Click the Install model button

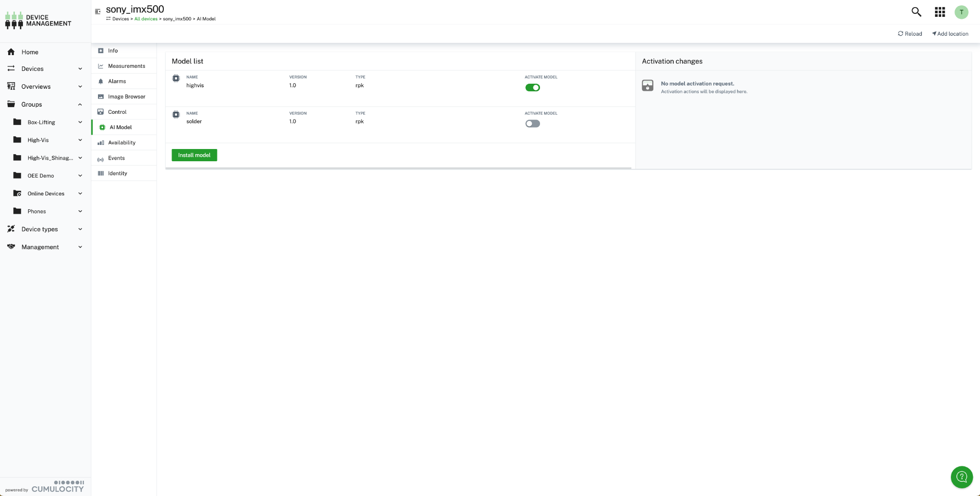pos(194,155)
